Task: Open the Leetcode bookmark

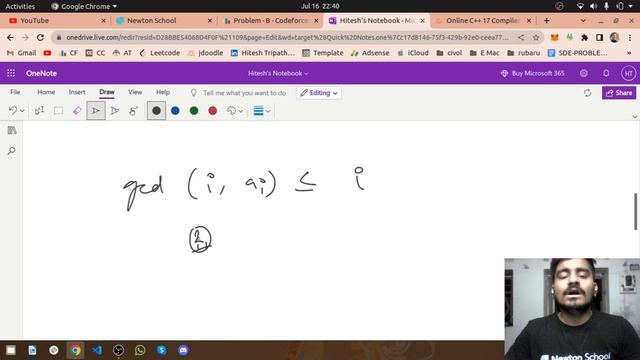Action: tap(160, 53)
